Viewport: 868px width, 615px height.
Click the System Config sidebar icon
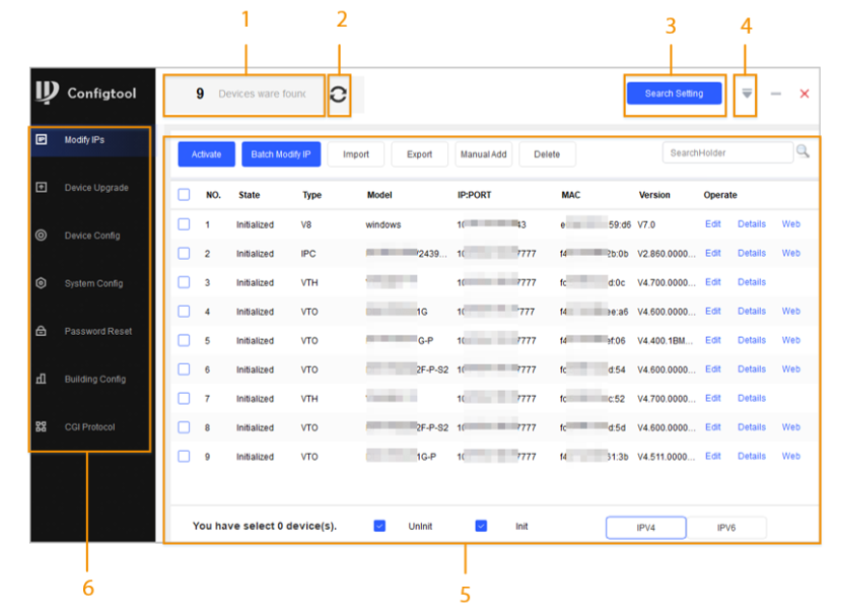click(42, 283)
